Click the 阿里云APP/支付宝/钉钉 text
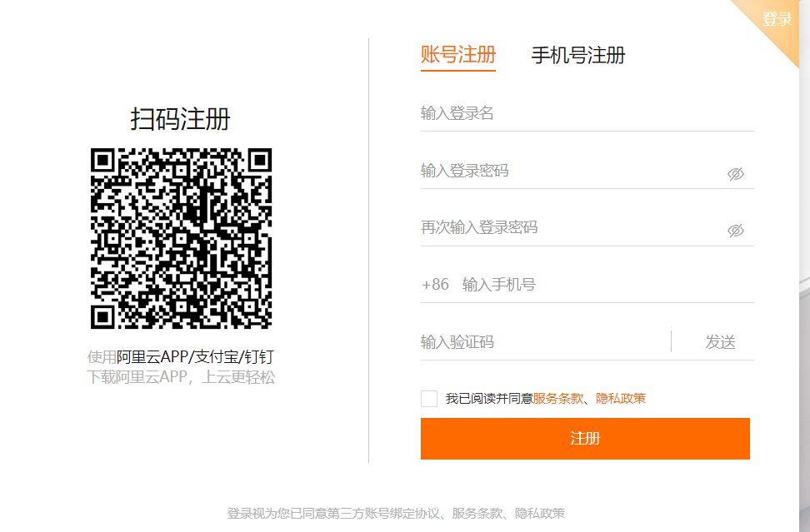The image size is (810, 532). pyautogui.click(x=195, y=356)
